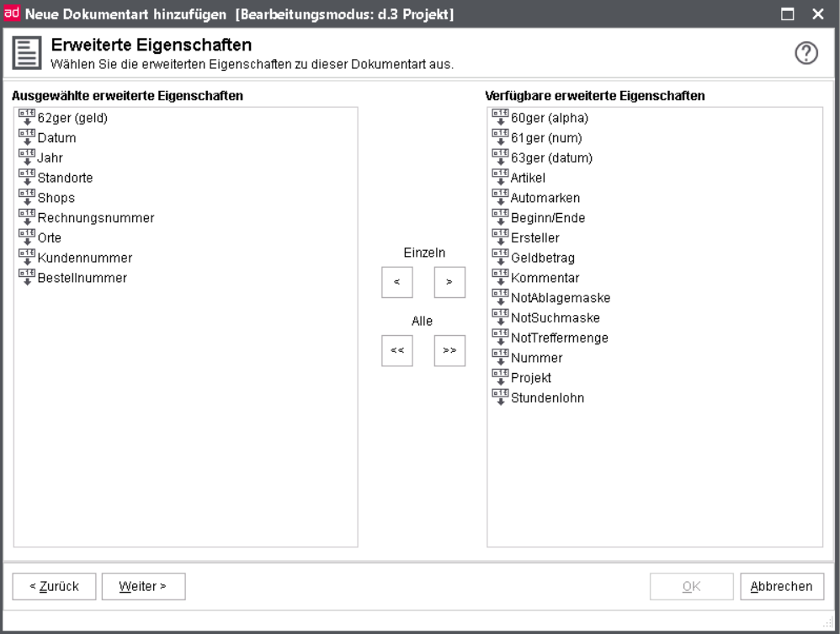The height and width of the screenshot is (634, 840).
Task: Click the icon beside Stundenlohn entry
Action: 500,397
